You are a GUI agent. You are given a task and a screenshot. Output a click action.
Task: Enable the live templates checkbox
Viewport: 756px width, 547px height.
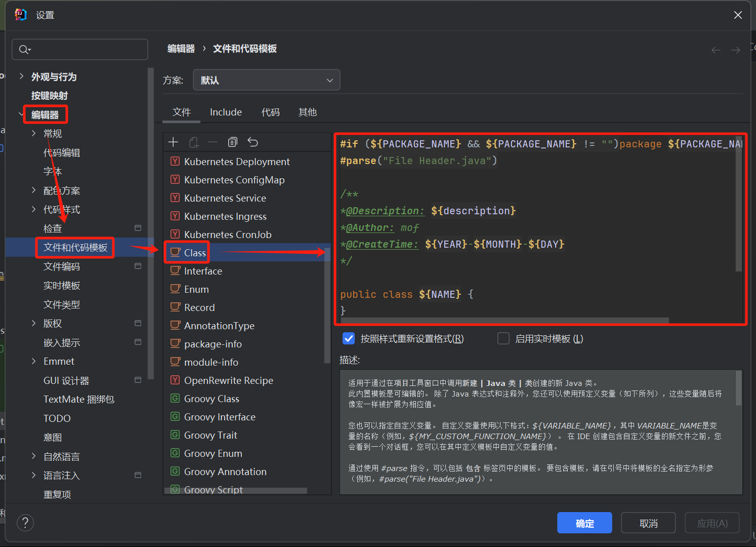(503, 338)
